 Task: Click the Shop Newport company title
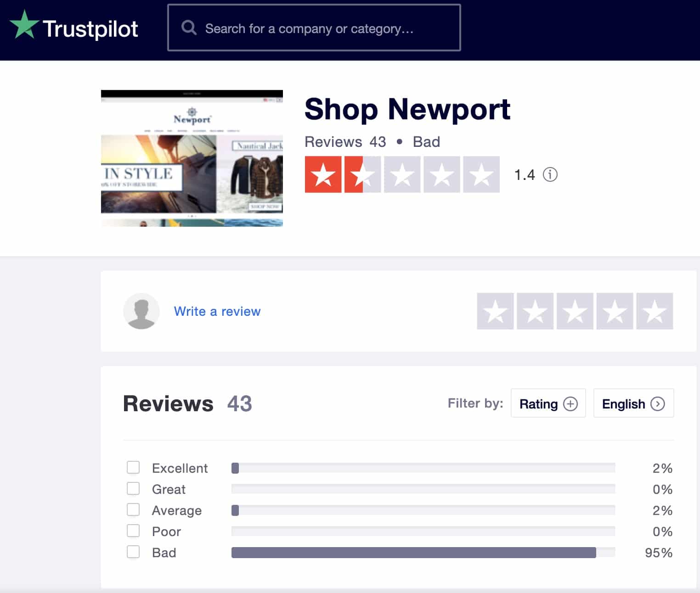pos(407,110)
